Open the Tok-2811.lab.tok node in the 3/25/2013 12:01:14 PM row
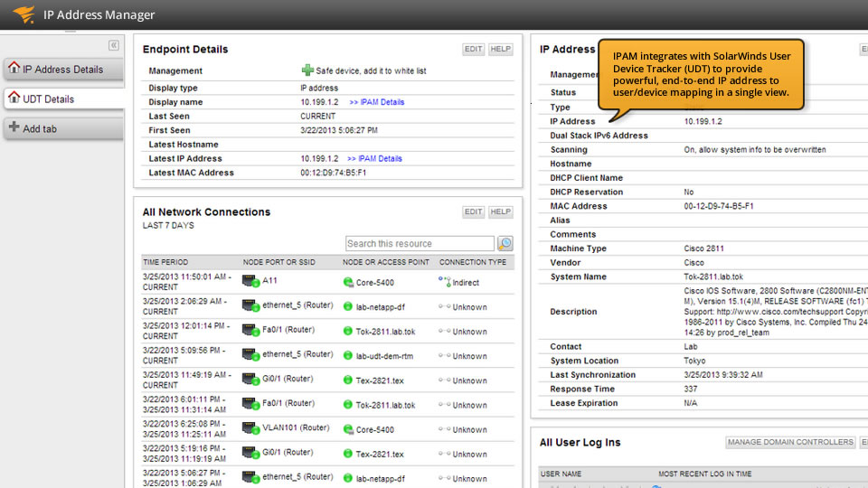Viewport: 868px width, 488px height. [385, 332]
